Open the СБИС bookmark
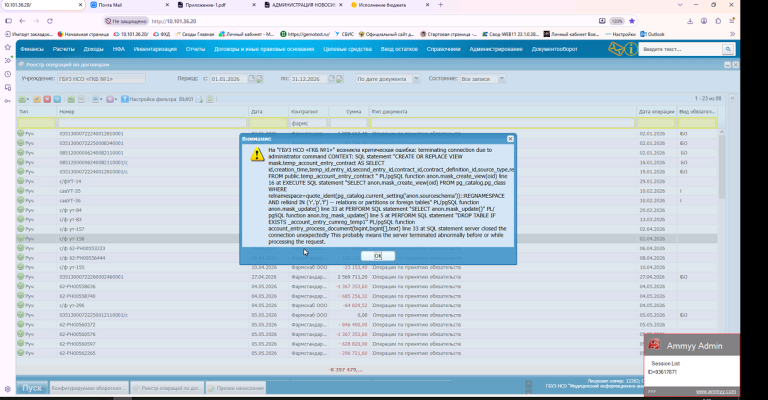The width and height of the screenshot is (768, 400). pos(345,34)
